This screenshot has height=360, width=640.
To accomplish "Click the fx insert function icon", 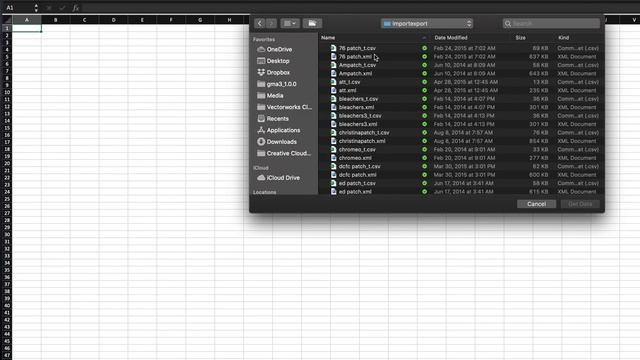I will tap(76, 8).
